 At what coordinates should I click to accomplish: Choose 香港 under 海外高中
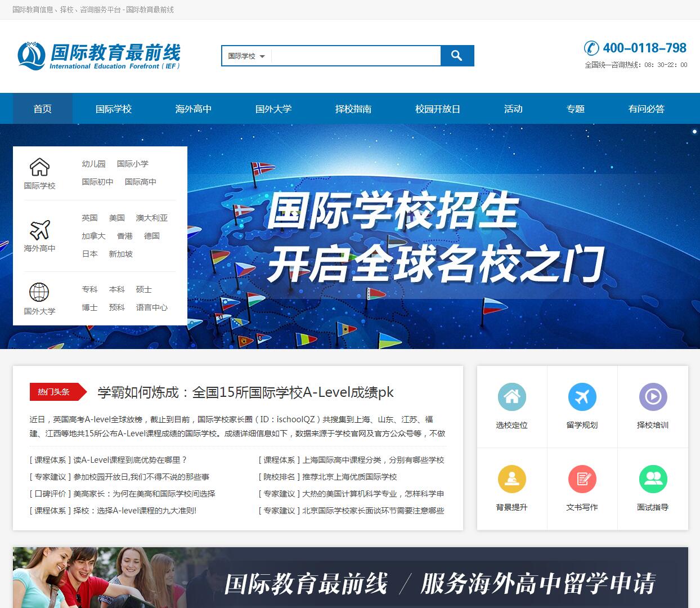point(124,236)
